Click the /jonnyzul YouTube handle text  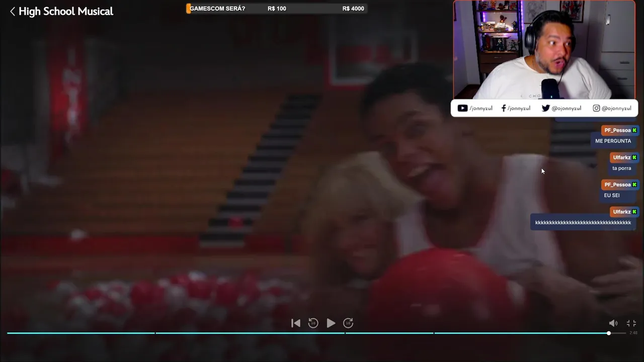(481, 108)
